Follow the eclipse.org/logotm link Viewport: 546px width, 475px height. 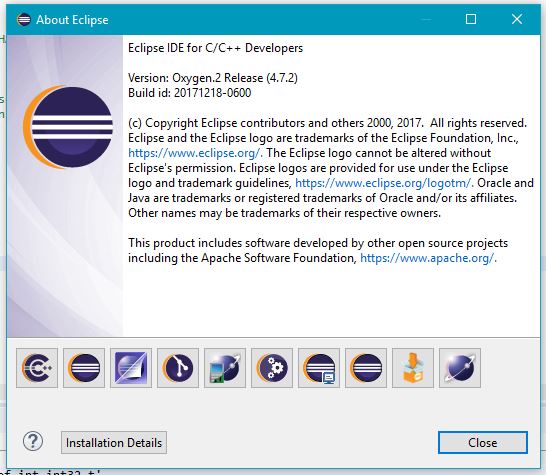[x=384, y=183]
